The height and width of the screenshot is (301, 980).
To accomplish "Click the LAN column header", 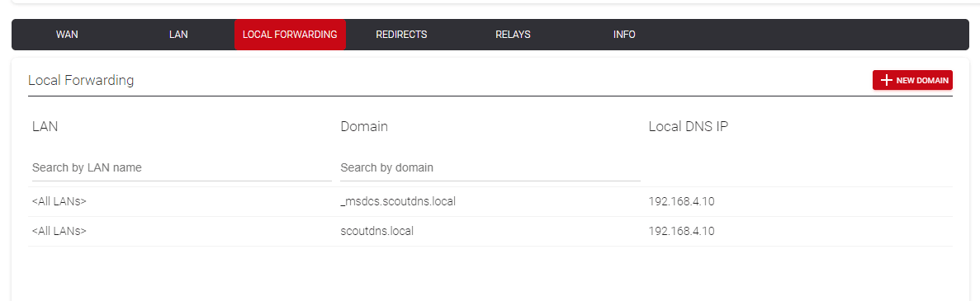I will [x=45, y=127].
